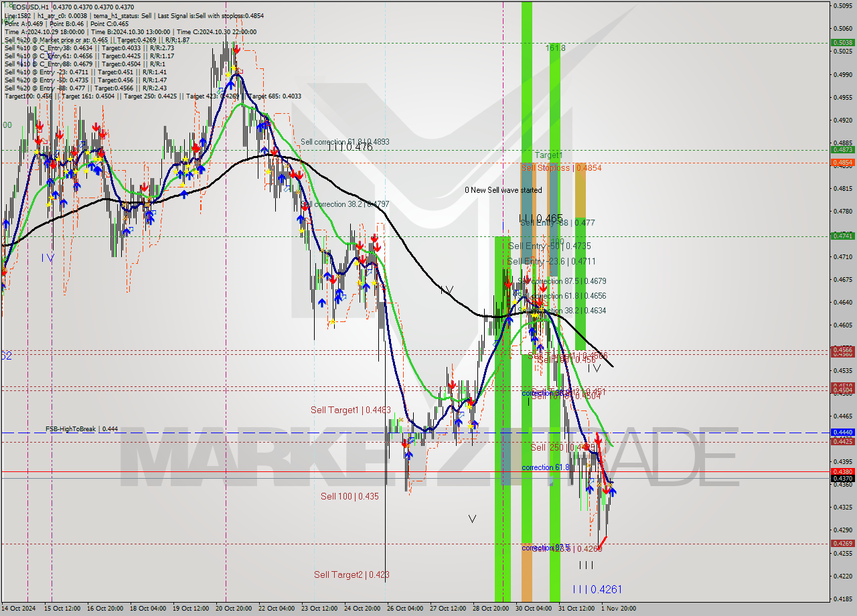Click the 'Sell correction 61.8 | 0.4893' label
The image size is (857, 616).
(x=345, y=142)
